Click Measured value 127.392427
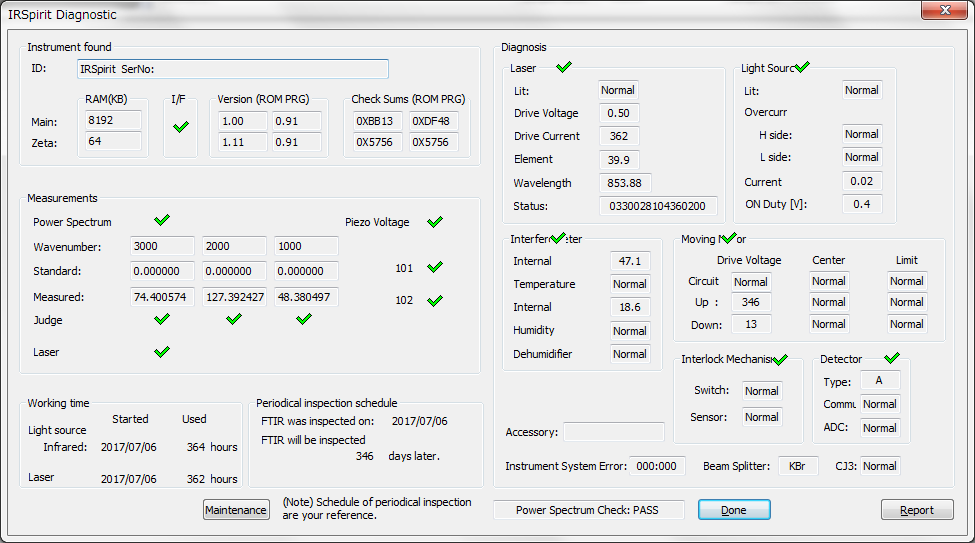This screenshot has width=975, height=543. pyautogui.click(x=234, y=297)
